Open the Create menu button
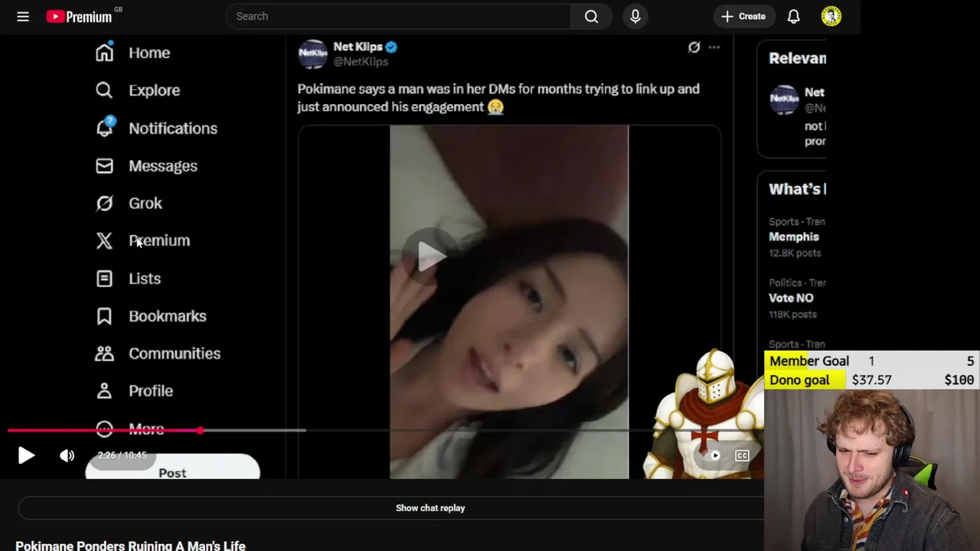The image size is (980, 551). click(x=743, y=16)
